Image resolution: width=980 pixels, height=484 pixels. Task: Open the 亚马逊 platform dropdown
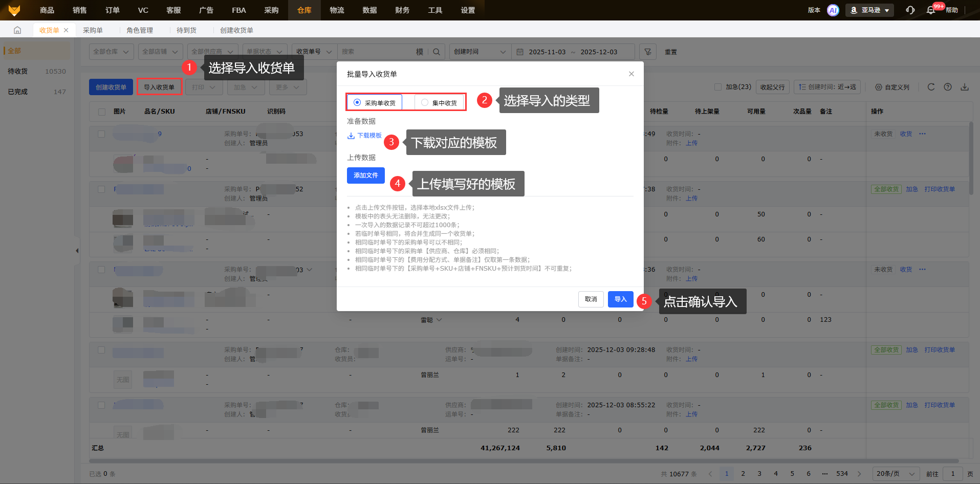[x=869, y=10]
